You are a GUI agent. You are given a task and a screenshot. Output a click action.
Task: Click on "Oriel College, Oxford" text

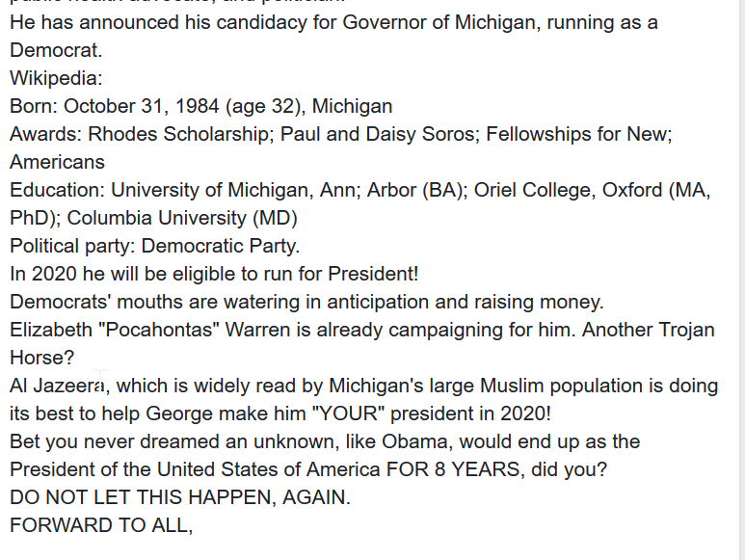[569, 191]
